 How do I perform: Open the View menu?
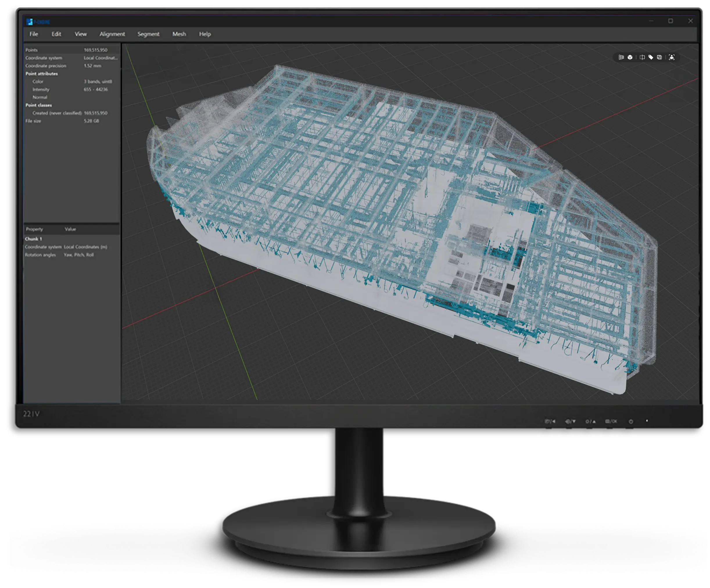81,34
